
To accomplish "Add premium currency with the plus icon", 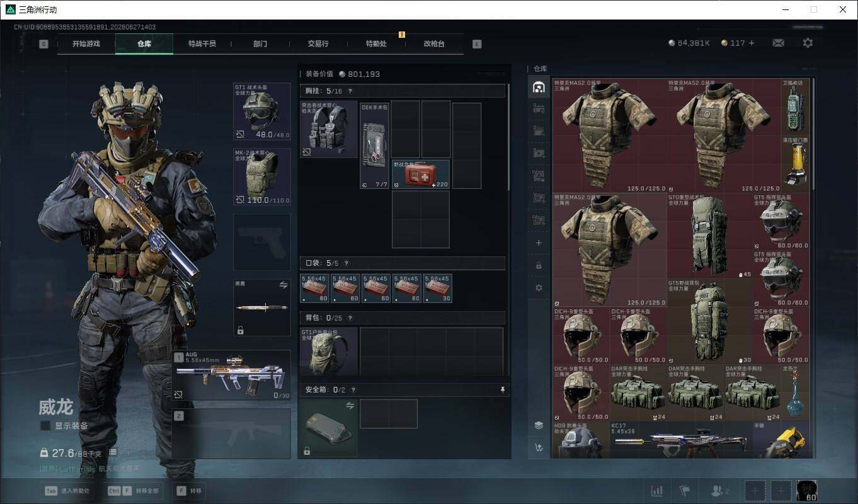I will (752, 43).
